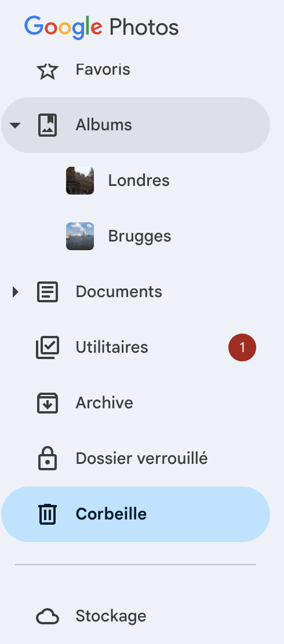Click the Utilitaires checkbox-stack icon
Viewport: 284px width, 644px height.
[x=48, y=347]
